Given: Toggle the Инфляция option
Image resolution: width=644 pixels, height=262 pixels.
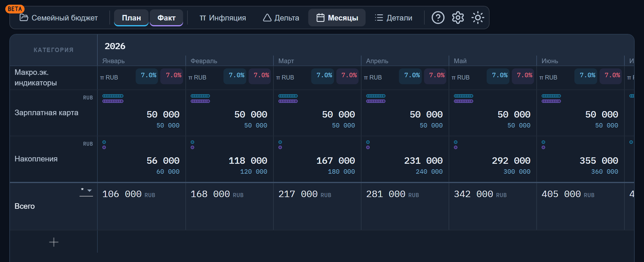Looking at the screenshot, I should click(223, 18).
